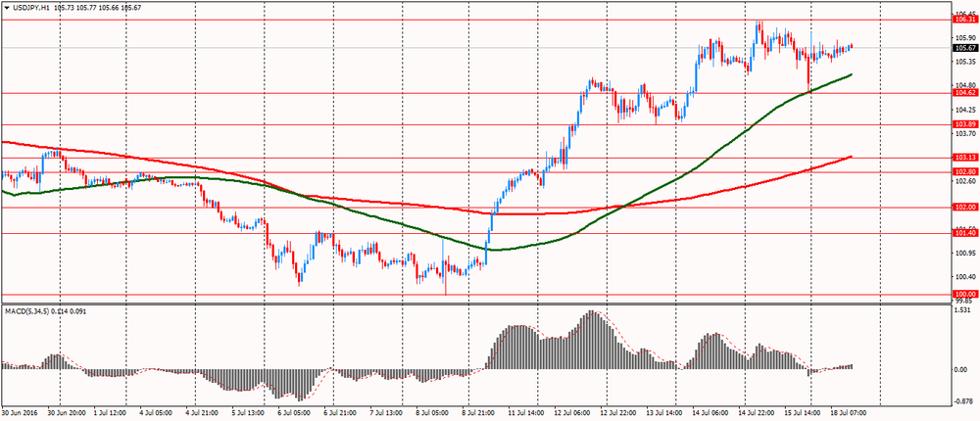This screenshot has height=421, width=980.
Task: Click the 14 Jul 22:00 time label
Action: [757, 413]
